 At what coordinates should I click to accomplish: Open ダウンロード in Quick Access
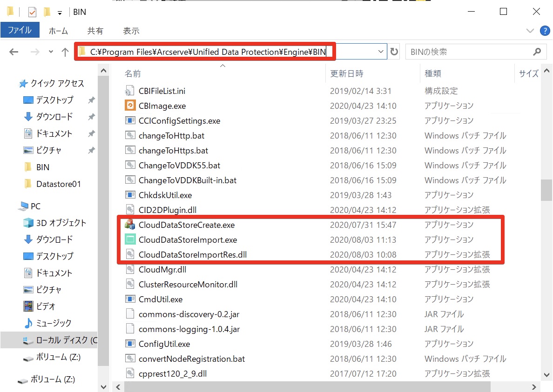pos(48,117)
